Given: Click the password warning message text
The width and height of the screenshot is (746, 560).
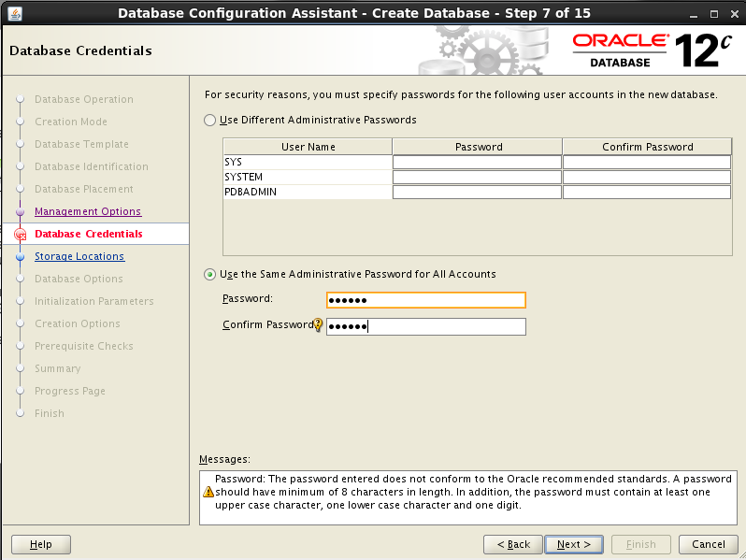Looking at the screenshot, I should [473, 492].
